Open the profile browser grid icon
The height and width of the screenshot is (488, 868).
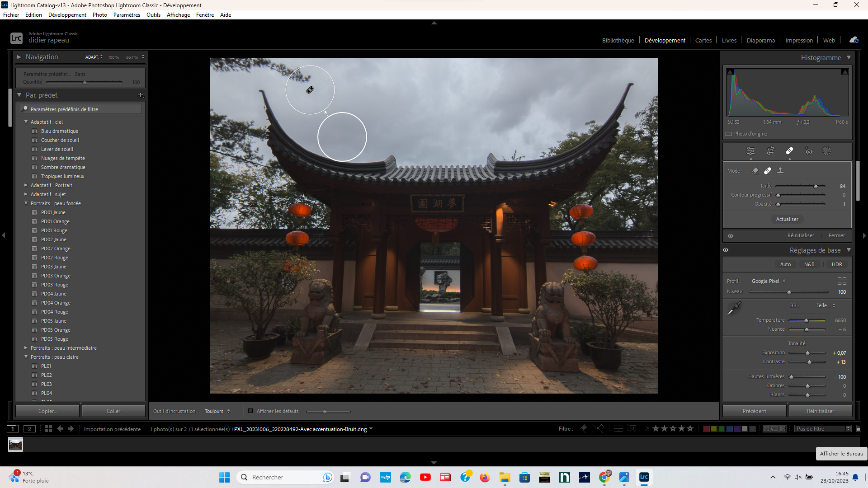pyautogui.click(x=842, y=281)
